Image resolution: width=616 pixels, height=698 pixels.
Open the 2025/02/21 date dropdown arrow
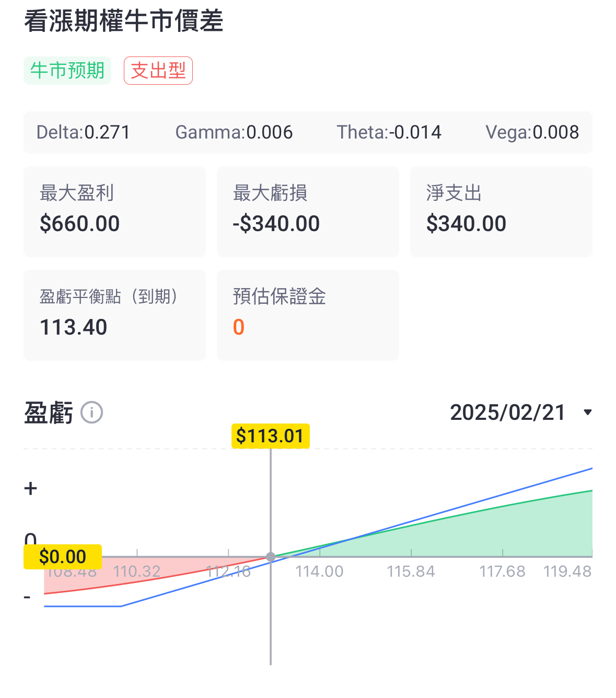point(588,413)
